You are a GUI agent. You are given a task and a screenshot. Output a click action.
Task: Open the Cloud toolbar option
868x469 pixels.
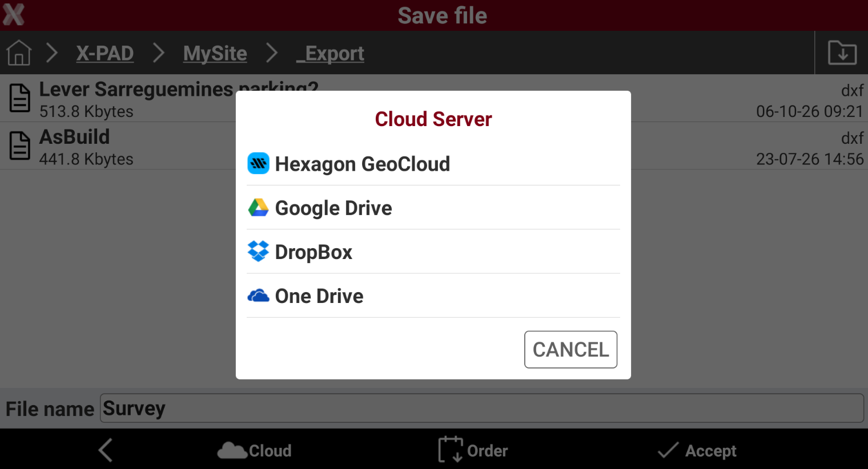point(255,450)
